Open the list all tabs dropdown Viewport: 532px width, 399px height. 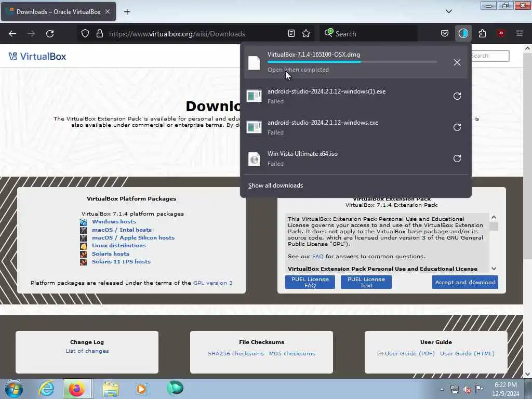[x=448, y=11]
